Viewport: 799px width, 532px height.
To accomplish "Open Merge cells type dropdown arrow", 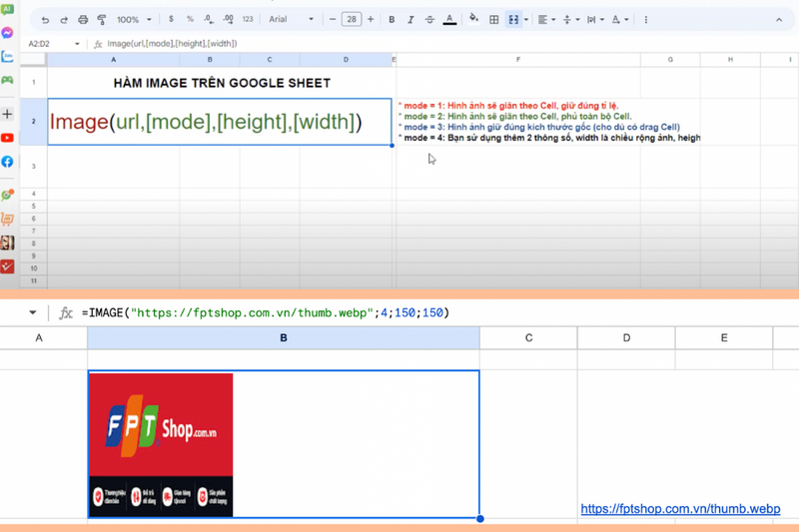I will tap(526, 20).
